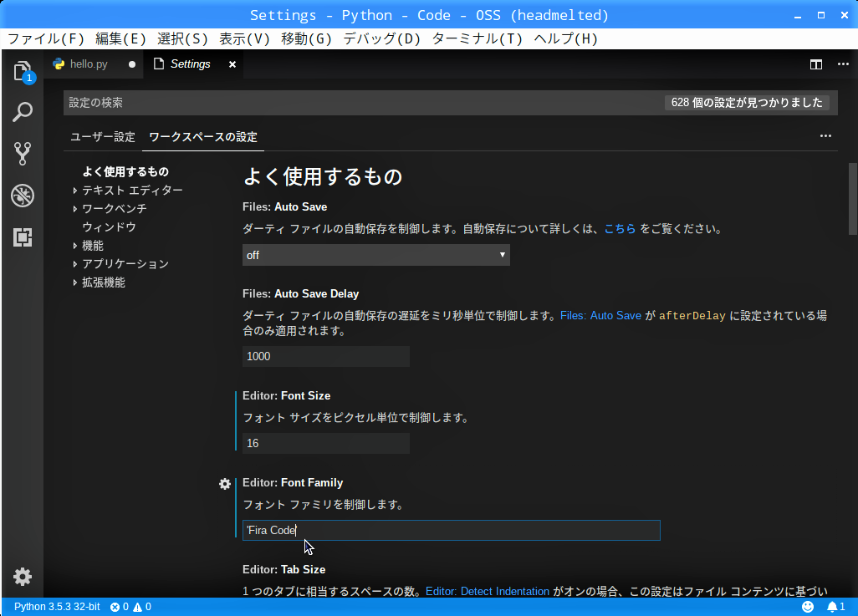
Task: Maximize the Code - OSS window
Action: (x=821, y=15)
